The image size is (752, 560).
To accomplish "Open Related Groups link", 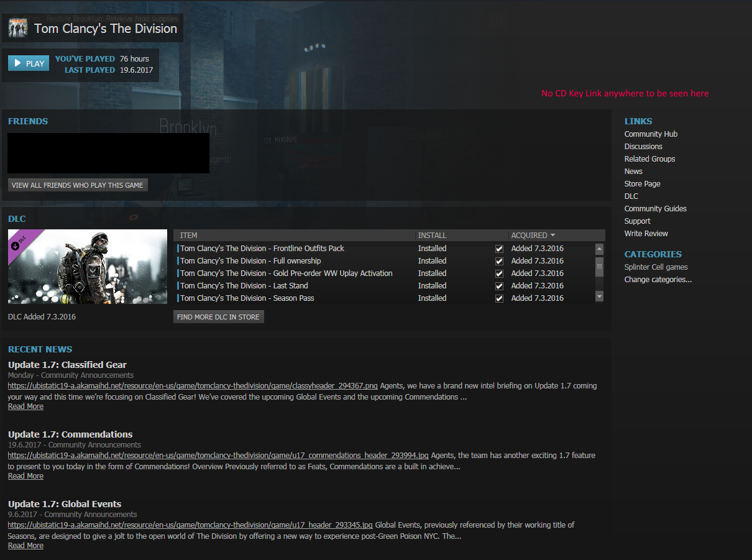I will click(x=649, y=159).
